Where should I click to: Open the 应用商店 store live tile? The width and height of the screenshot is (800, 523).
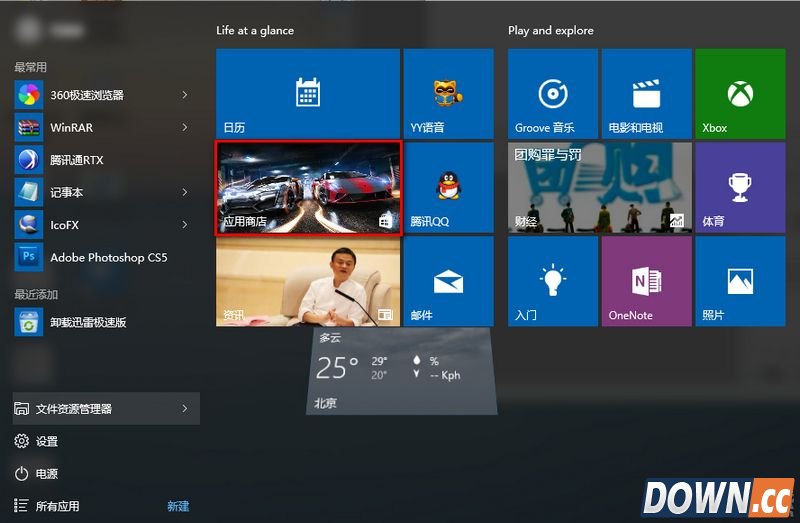coord(308,188)
